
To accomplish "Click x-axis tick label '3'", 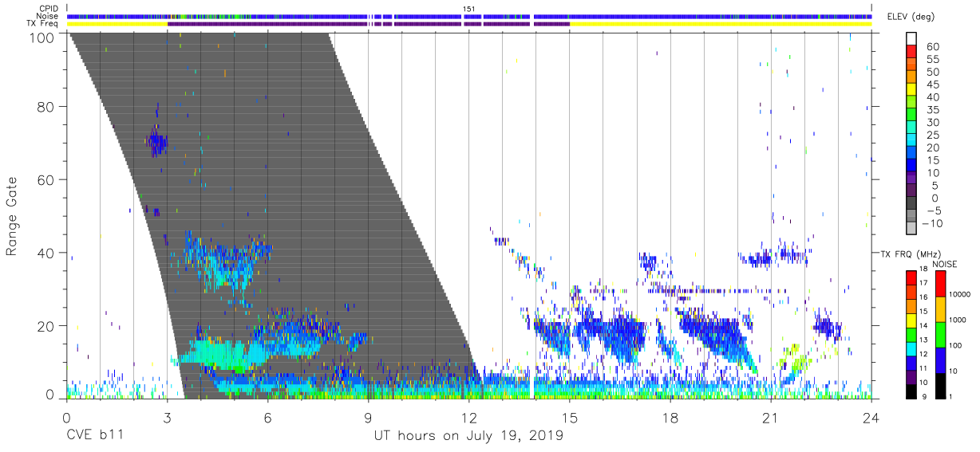I will click(168, 418).
